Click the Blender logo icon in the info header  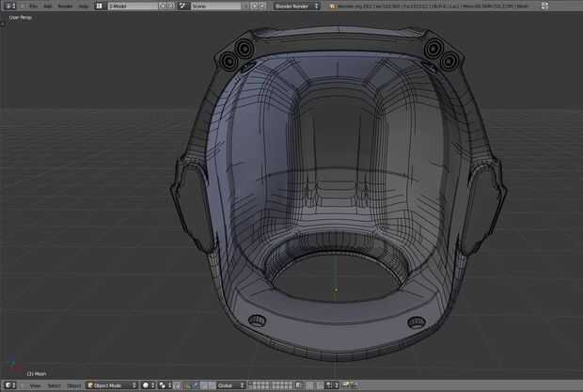pyautogui.click(x=332, y=7)
